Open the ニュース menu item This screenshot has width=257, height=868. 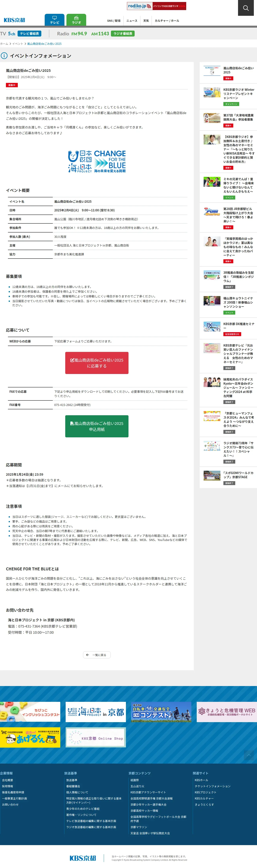132,21
